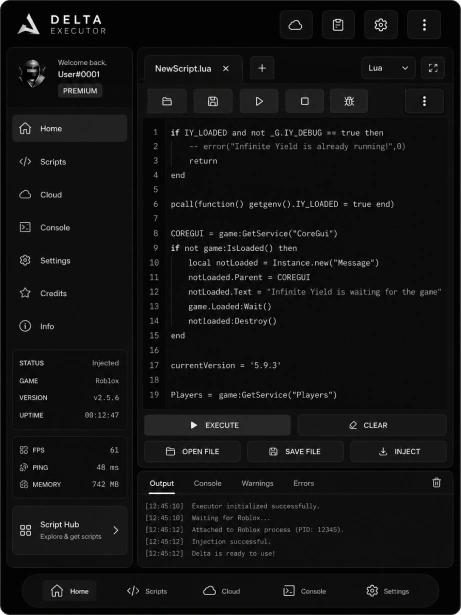
Task: Click the INJECT button
Action: pyautogui.click(x=398, y=451)
